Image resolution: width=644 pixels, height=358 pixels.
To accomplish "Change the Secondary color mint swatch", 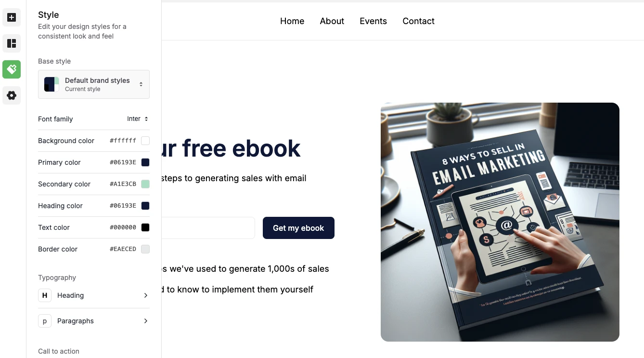I will pyautogui.click(x=145, y=184).
